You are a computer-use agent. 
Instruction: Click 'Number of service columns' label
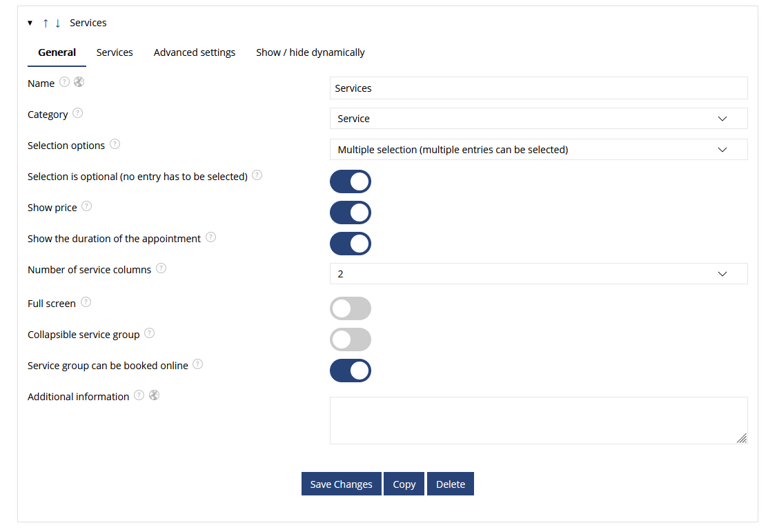click(x=89, y=270)
